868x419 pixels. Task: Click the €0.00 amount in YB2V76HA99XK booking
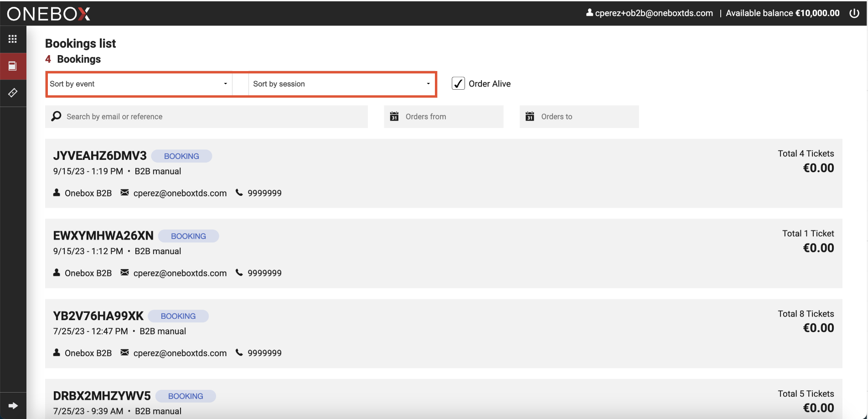[x=818, y=328]
